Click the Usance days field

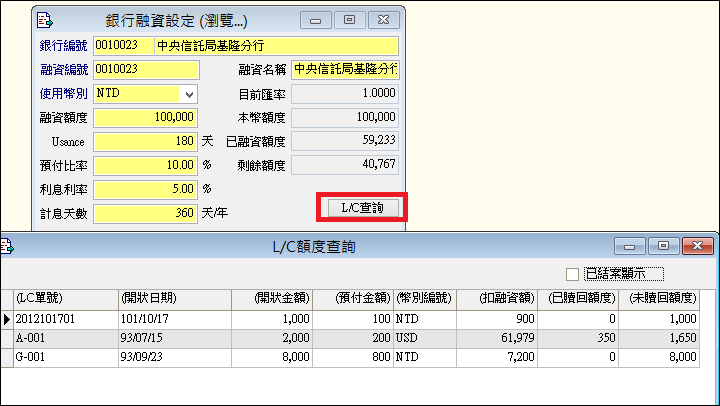click(x=146, y=142)
